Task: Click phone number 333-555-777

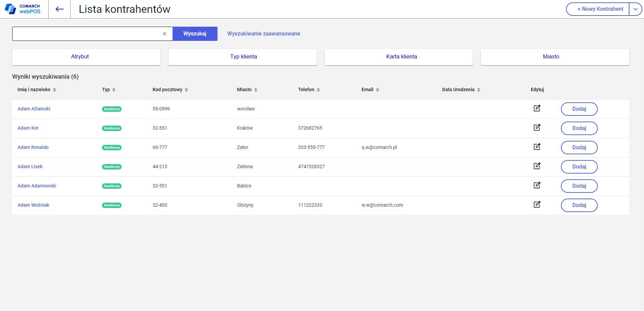Action: click(x=311, y=147)
